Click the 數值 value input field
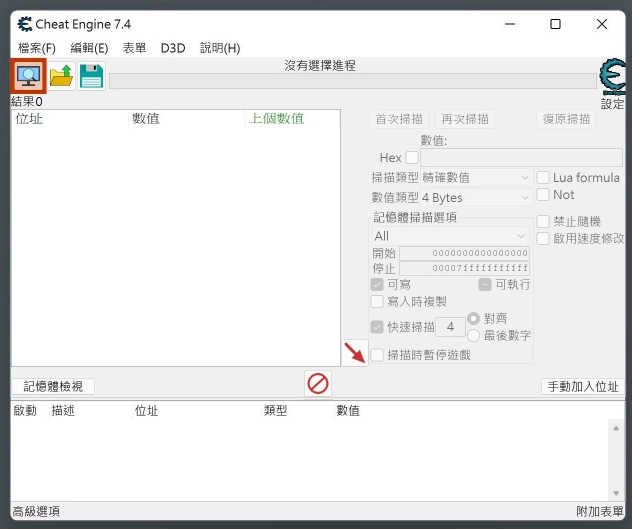 pyautogui.click(x=522, y=157)
